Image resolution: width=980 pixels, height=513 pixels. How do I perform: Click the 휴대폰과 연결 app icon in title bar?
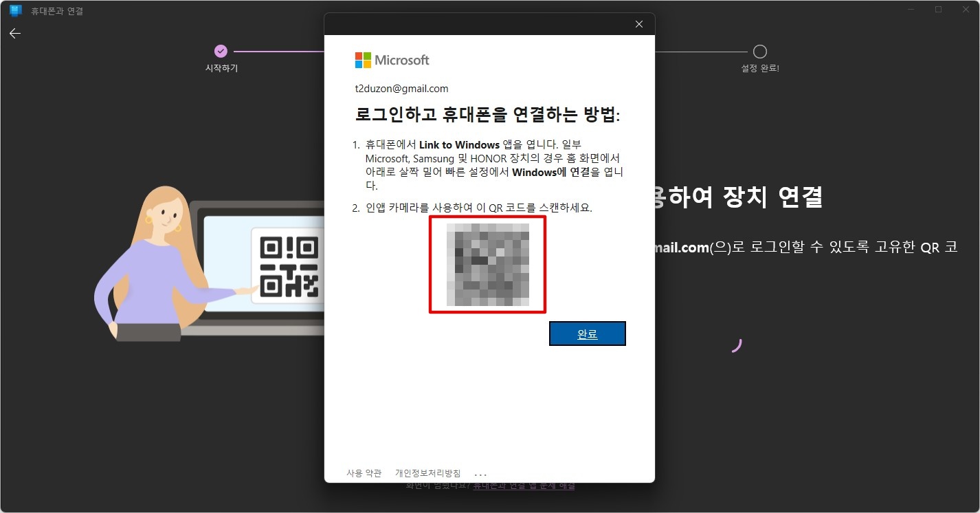pyautogui.click(x=15, y=10)
